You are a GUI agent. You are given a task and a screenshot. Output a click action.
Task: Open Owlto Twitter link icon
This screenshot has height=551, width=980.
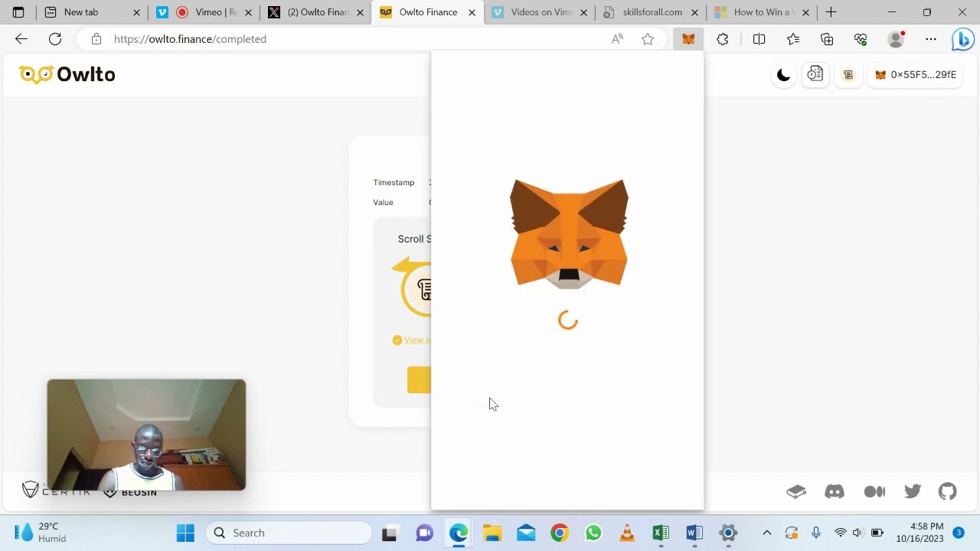coord(913,492)
